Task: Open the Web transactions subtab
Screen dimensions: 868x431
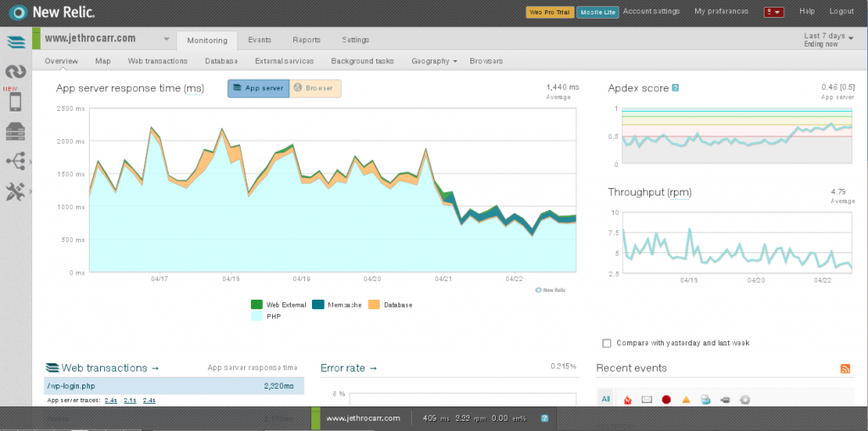Action: pos(157,62)
